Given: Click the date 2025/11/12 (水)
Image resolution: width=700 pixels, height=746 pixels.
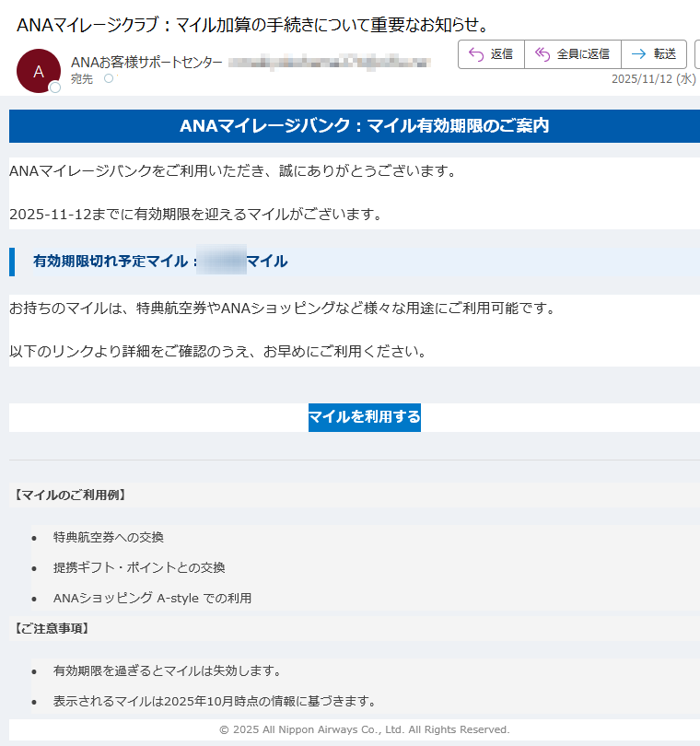Looking at the screenshot, I should (653, 79).
